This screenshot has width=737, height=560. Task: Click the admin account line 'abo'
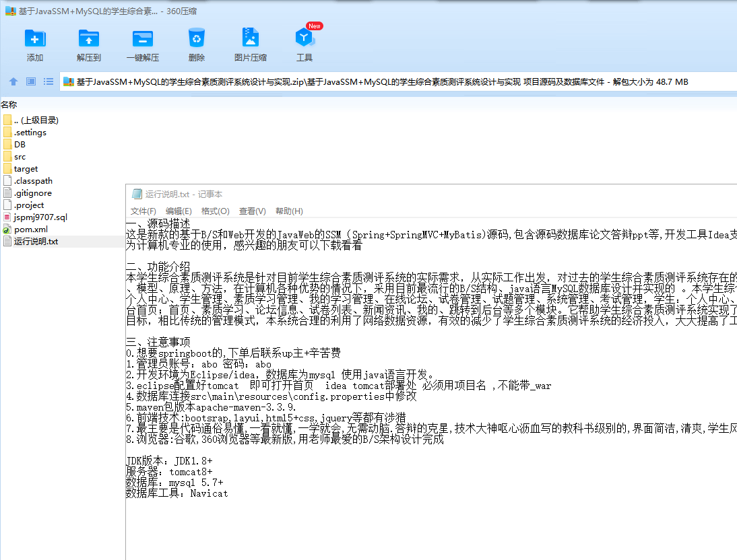pos(198,364)
